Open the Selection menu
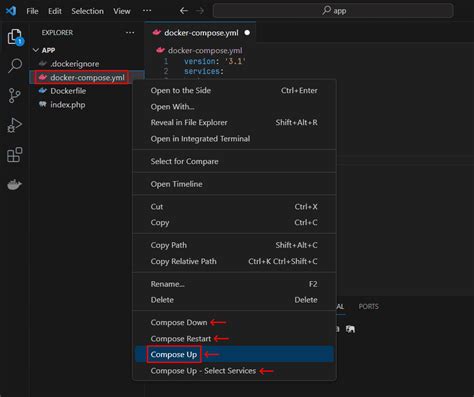The width and height of the screenshot is (474, 397). pyautogui.click(x=87, y=11)
